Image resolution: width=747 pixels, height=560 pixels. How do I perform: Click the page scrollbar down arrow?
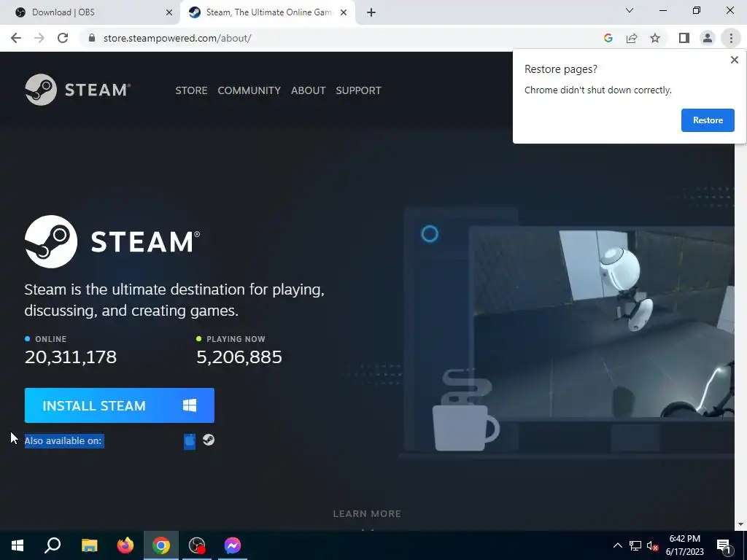(x=740, y=524)
